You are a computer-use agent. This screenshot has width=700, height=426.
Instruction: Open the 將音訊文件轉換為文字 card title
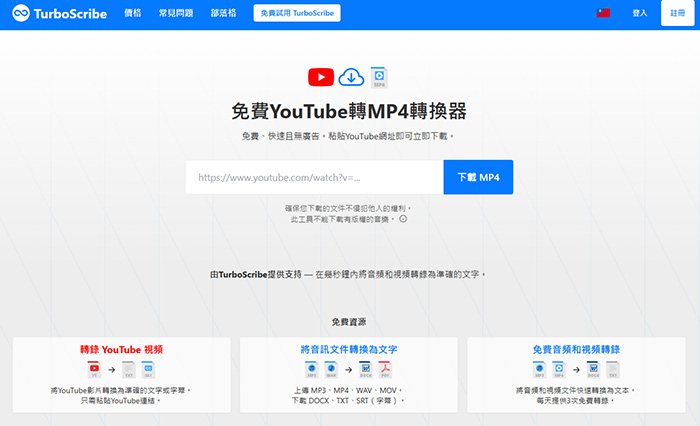[349, 350]
